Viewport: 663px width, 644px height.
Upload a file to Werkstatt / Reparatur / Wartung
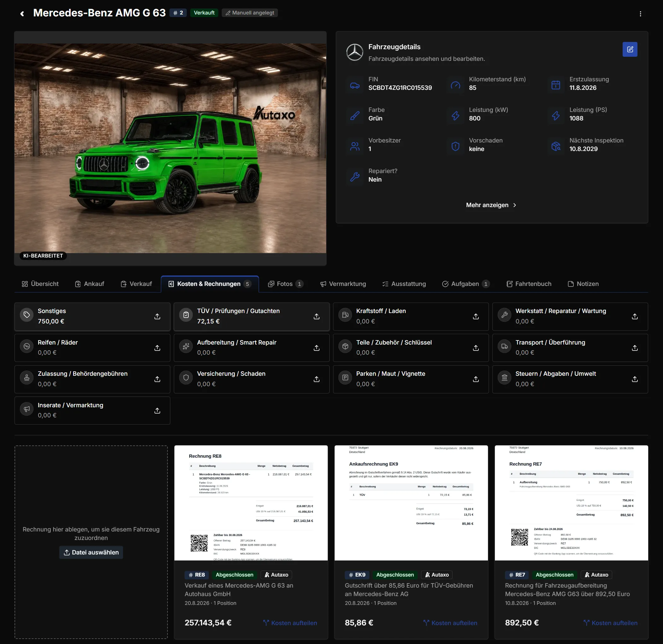coord(635,316)
